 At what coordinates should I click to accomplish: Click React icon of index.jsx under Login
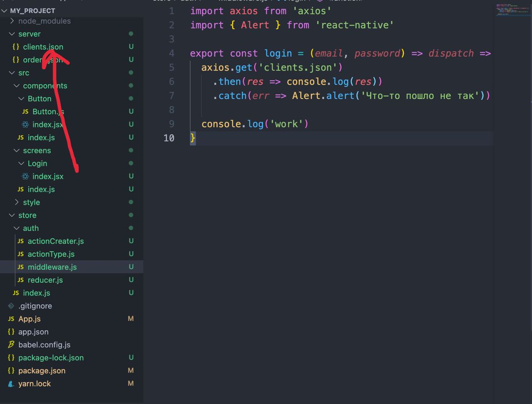tap(25, 176)
